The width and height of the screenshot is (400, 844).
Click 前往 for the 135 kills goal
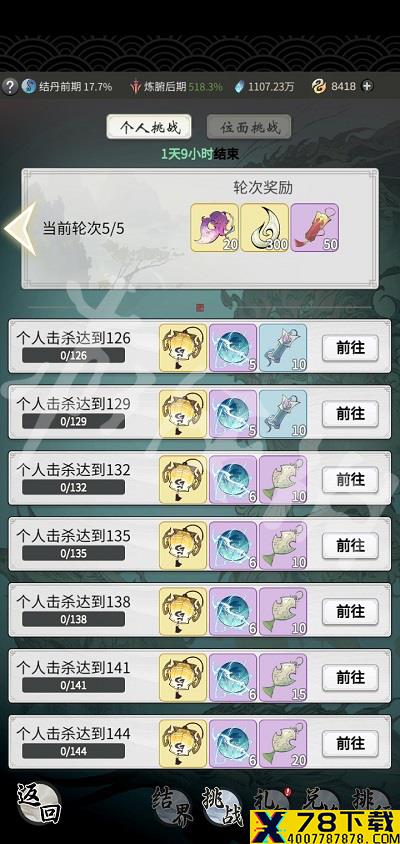click(x=350, y=546)
